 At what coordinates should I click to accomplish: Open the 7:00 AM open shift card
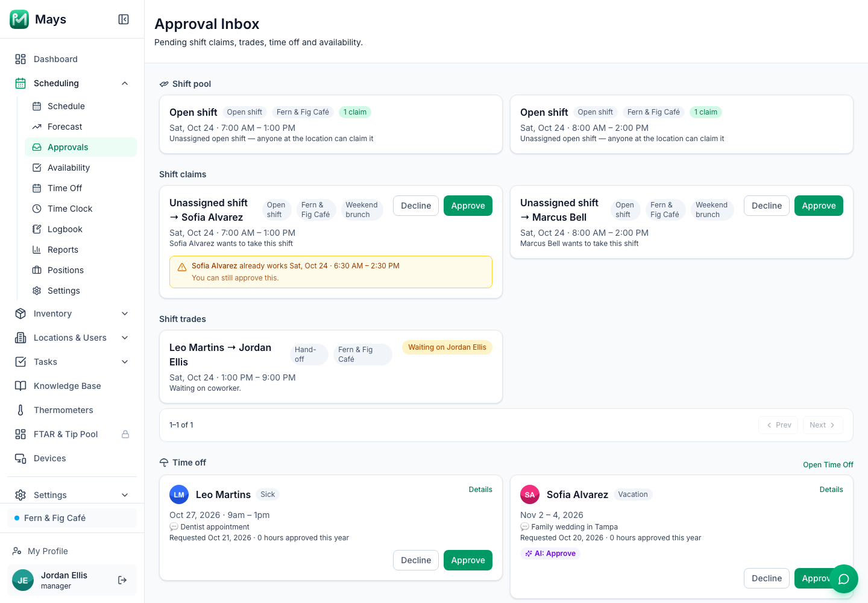pos(331,124)
